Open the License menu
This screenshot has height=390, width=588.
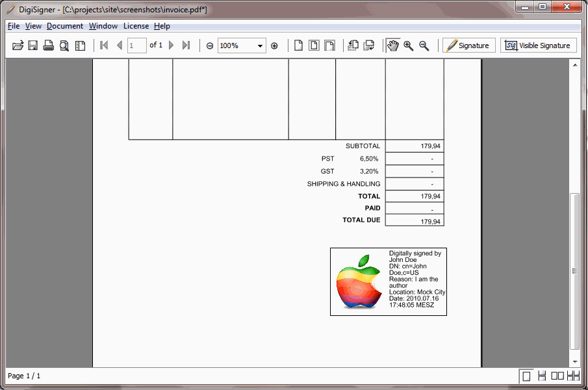click(136, 26)
